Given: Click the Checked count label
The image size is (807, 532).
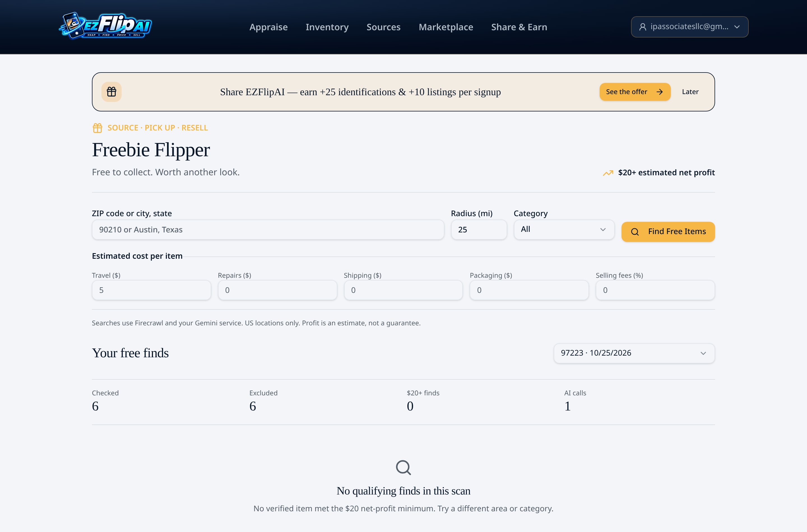Looking at the screenshot, I should click(x=105, y=393).
